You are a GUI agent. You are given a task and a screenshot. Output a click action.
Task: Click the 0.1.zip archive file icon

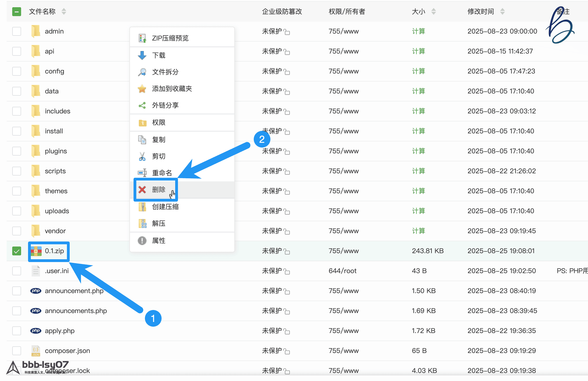36,251
